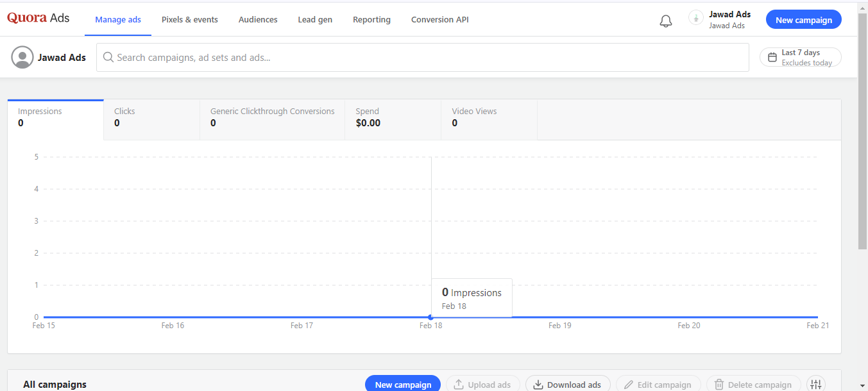Open the account switcher in header
This screenshot has height=391, width=868.
(719, 19)
